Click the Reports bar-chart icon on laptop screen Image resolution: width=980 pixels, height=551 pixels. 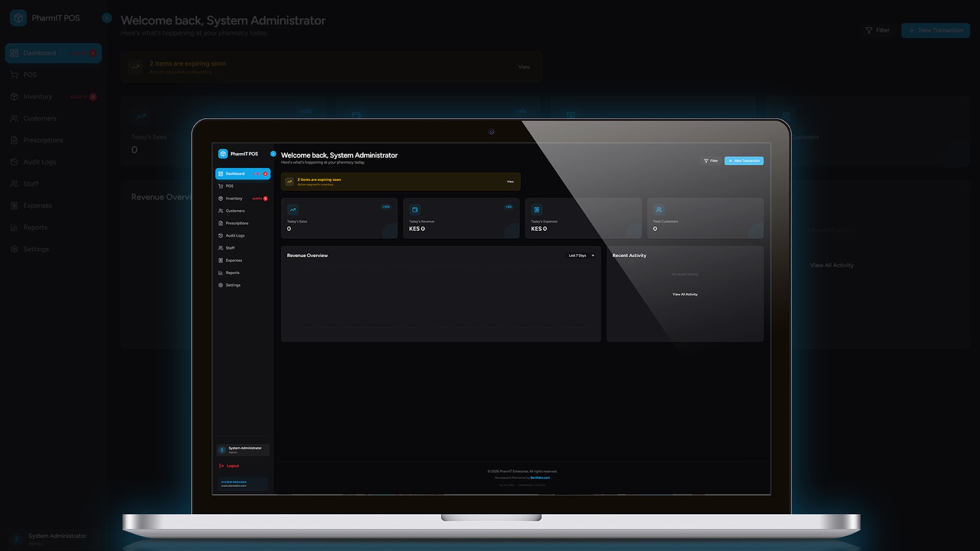221,272
